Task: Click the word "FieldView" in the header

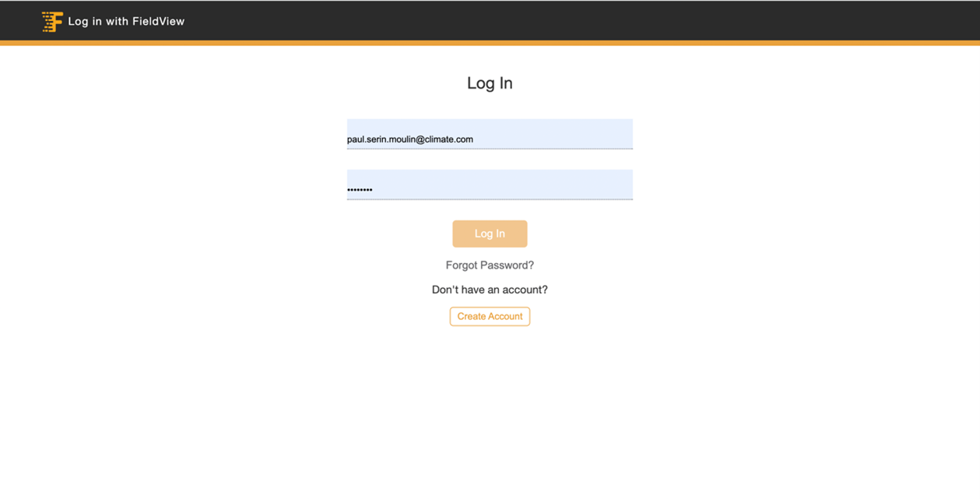Action: pyautogui.click(x=159, y=22)
